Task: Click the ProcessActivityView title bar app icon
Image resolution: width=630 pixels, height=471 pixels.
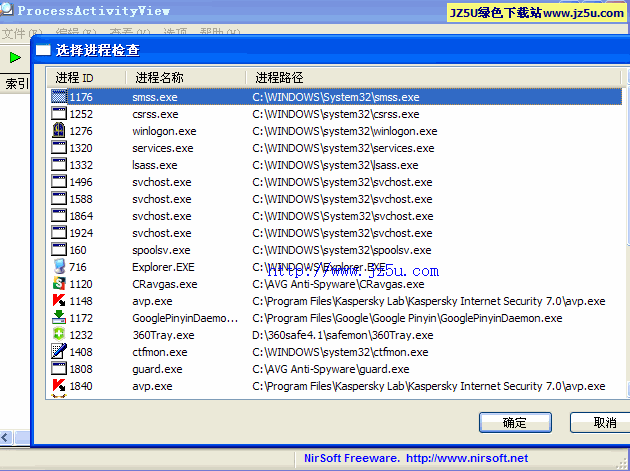Action: point(6,10)
